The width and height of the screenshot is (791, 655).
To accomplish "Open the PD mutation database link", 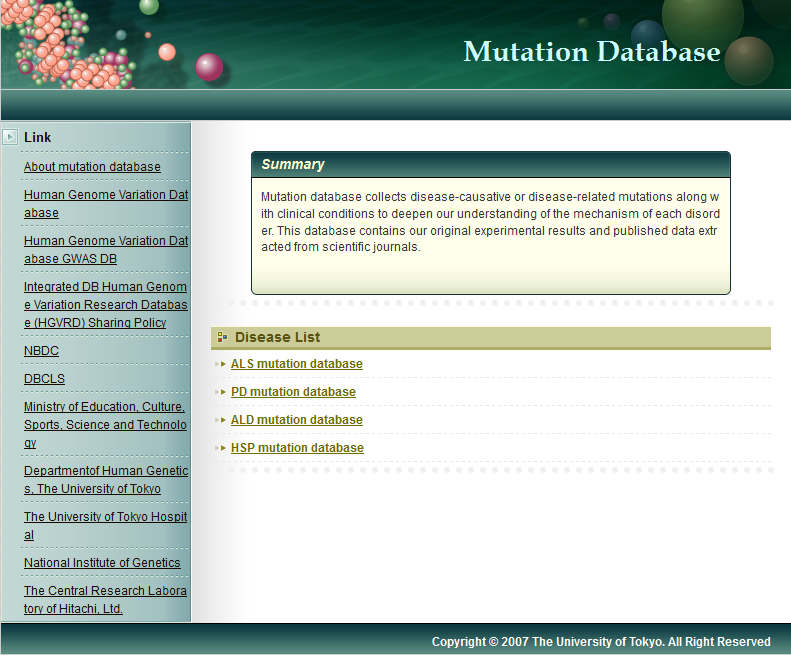I will (x=293, y=392).
